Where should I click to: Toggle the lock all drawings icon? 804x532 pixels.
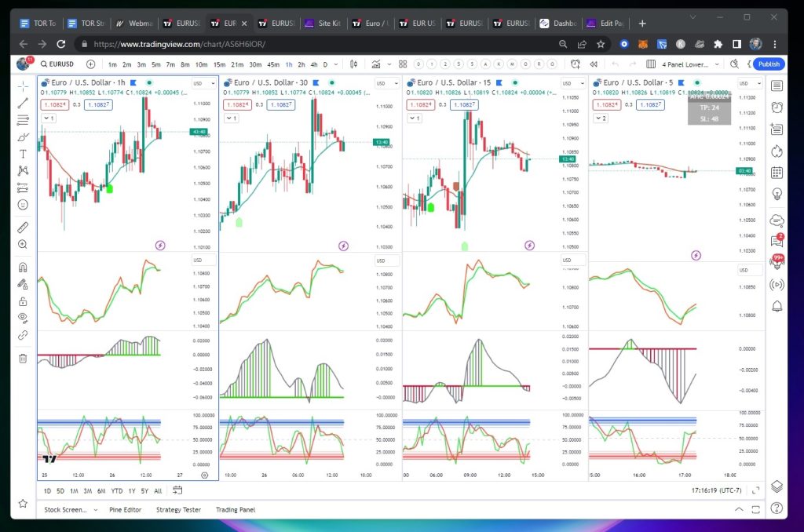(23, 301)
